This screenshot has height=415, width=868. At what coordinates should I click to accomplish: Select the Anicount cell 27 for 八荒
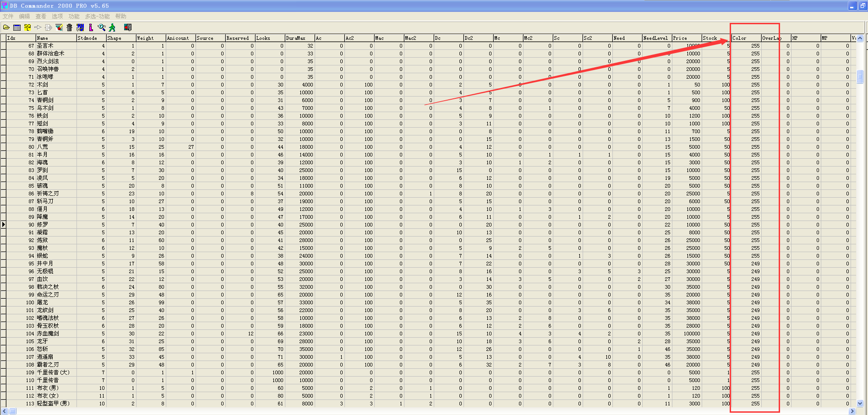coord(181,147)
